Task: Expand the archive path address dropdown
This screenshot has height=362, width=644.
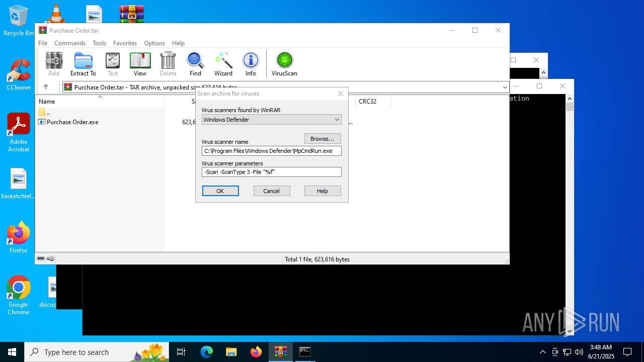Action: [505, 87]
